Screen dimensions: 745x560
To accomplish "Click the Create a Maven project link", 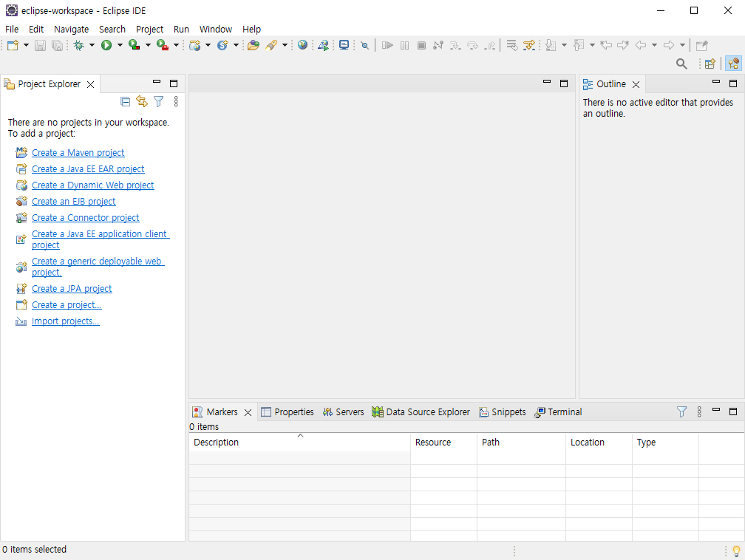I will pos(78,152).
